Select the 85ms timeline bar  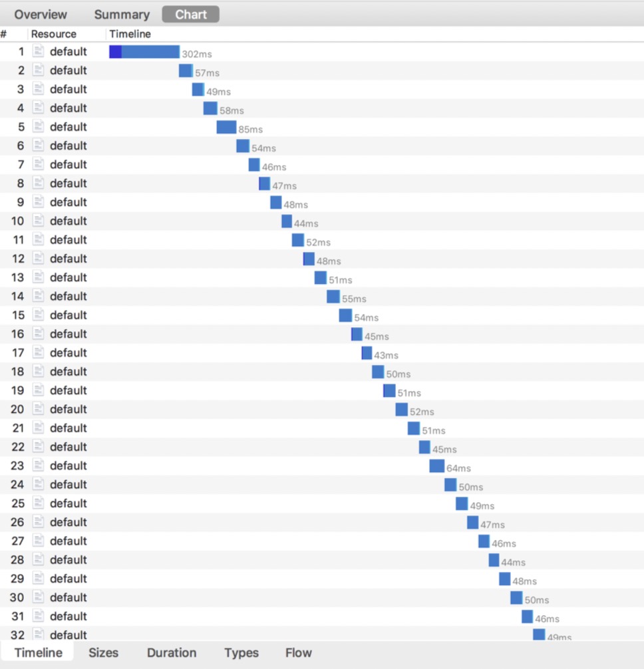point(226,127)
